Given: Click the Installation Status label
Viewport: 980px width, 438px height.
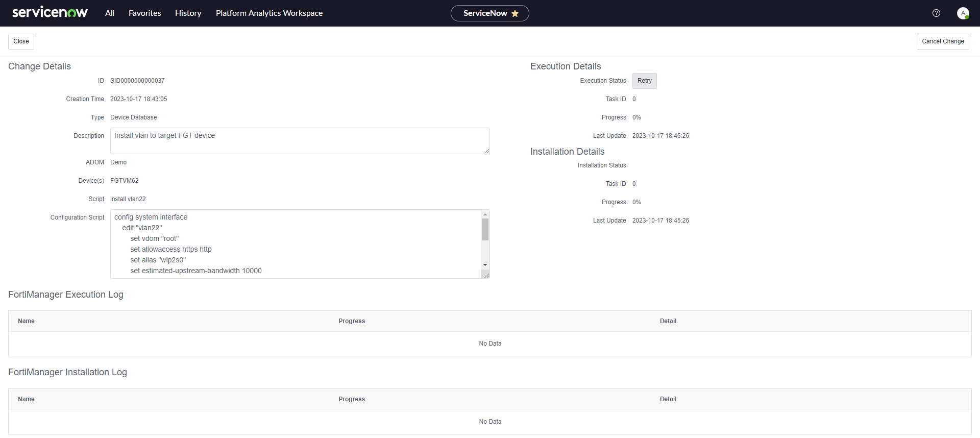Looking at the screenshot, I should [x=602, y=165].
